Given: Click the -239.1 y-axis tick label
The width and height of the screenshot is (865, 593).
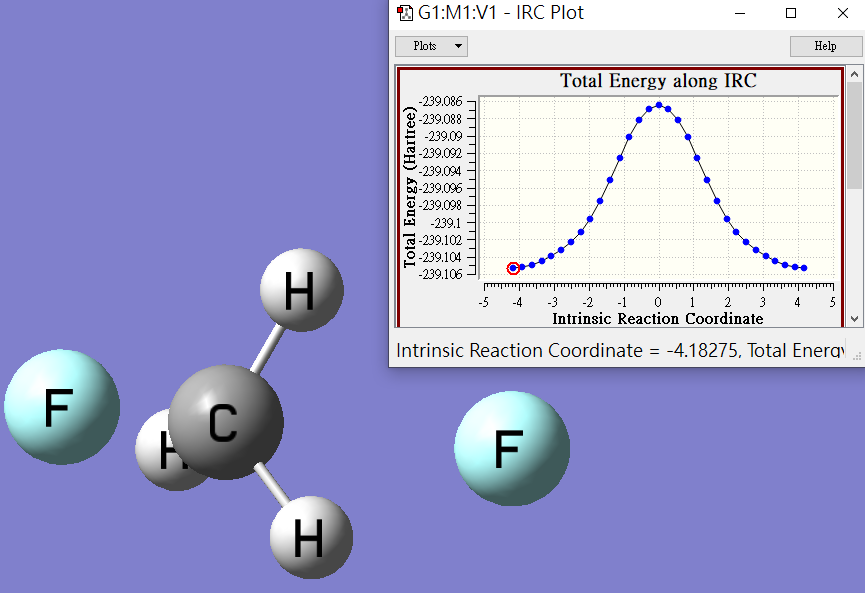Looking at the screenshot, I should pyautogui.click(x=446, y=223).
